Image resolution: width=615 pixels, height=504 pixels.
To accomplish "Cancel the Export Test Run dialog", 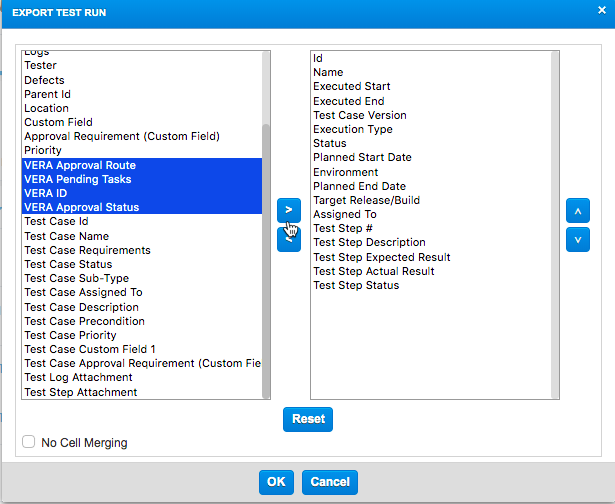I will pyautogui.click(x=330, y=482).
